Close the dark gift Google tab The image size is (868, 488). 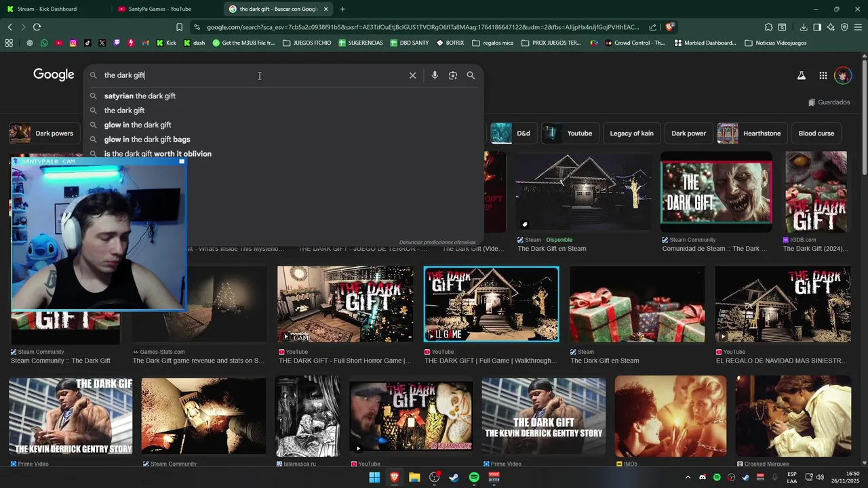326,9
